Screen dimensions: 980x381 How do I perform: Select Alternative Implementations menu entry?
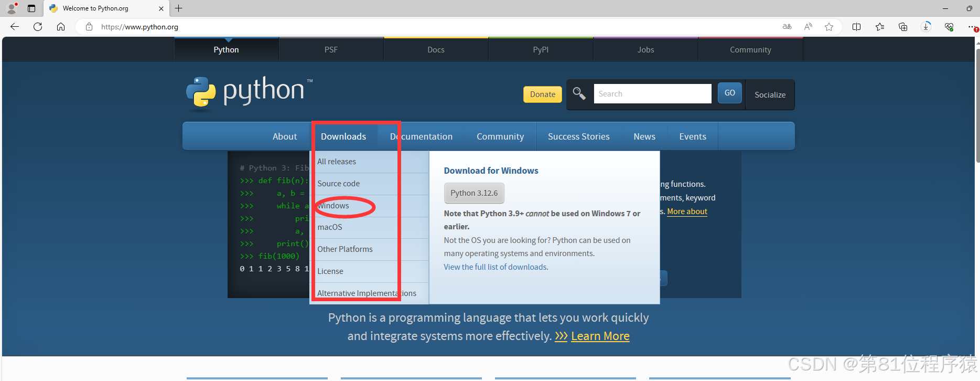click(369, 293)
